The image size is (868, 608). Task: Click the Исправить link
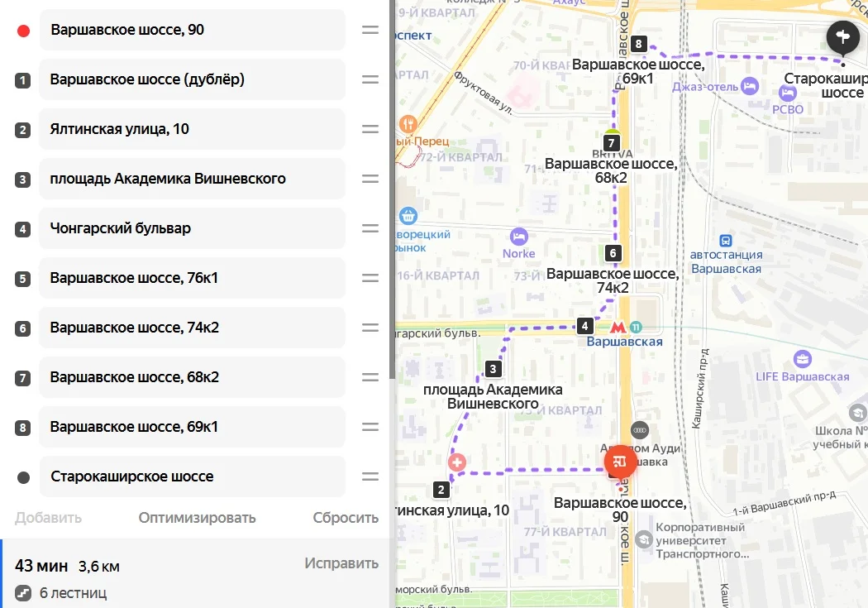341,563
